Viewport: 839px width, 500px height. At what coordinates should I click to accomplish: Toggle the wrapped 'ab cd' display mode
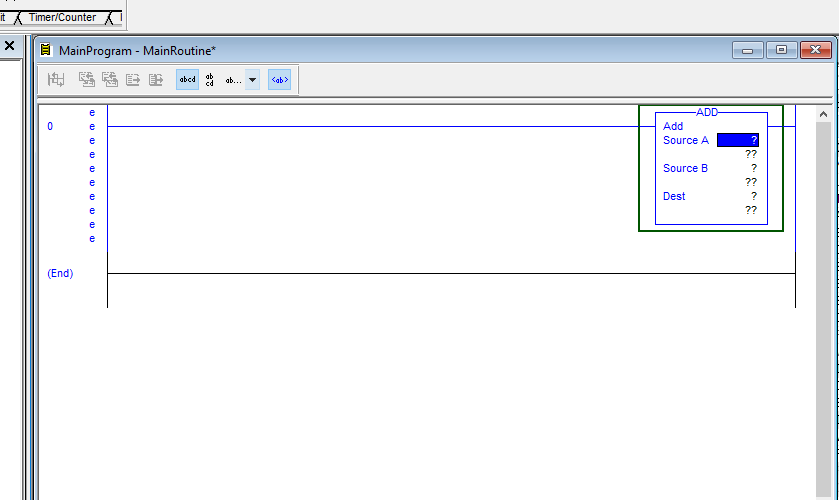pyautogui.click(x=210, y=80)
